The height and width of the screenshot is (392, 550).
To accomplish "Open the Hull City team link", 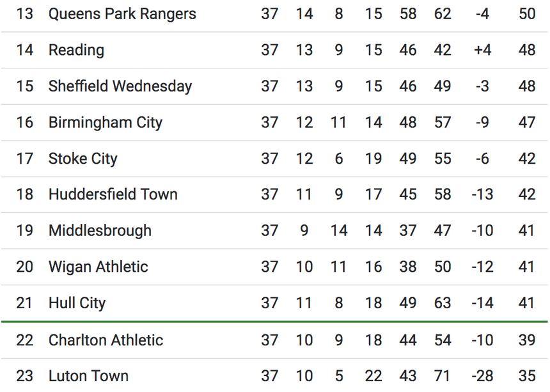I will [x=77, y=303].
